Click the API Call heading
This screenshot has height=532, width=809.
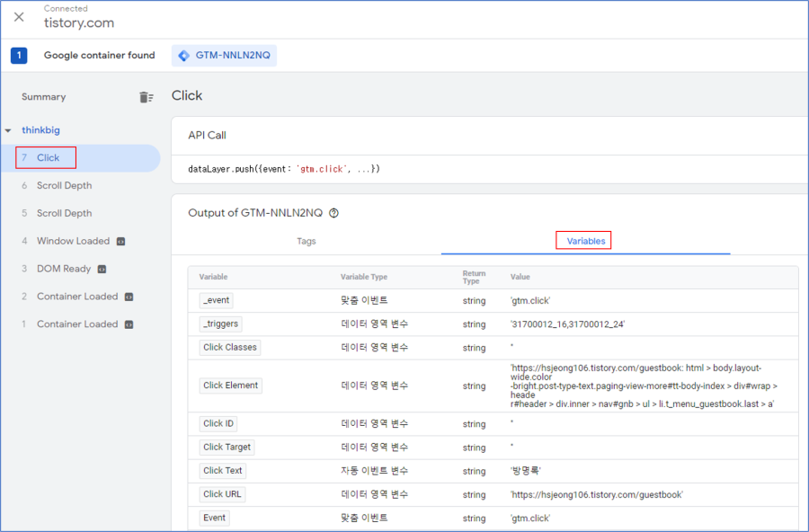click(207, 135)
